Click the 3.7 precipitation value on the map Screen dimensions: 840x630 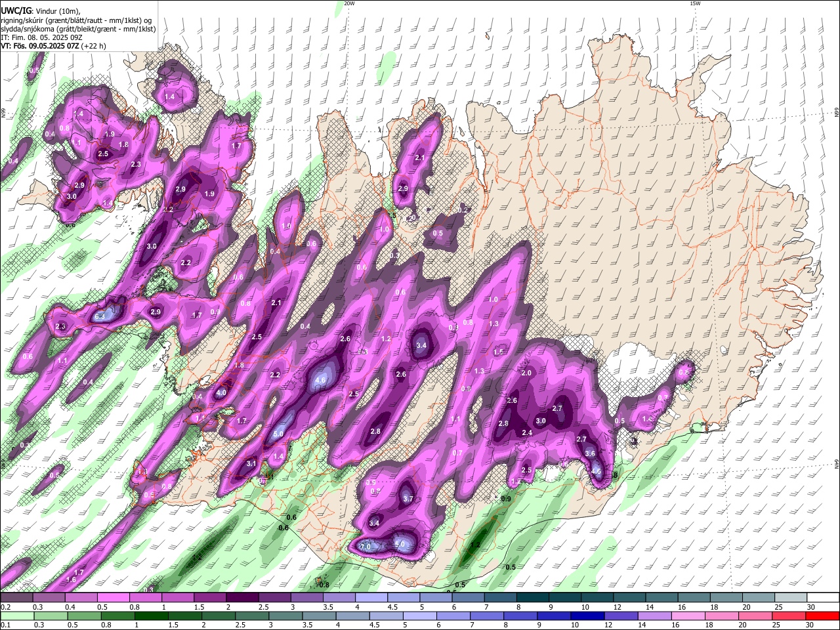(408, 499)
